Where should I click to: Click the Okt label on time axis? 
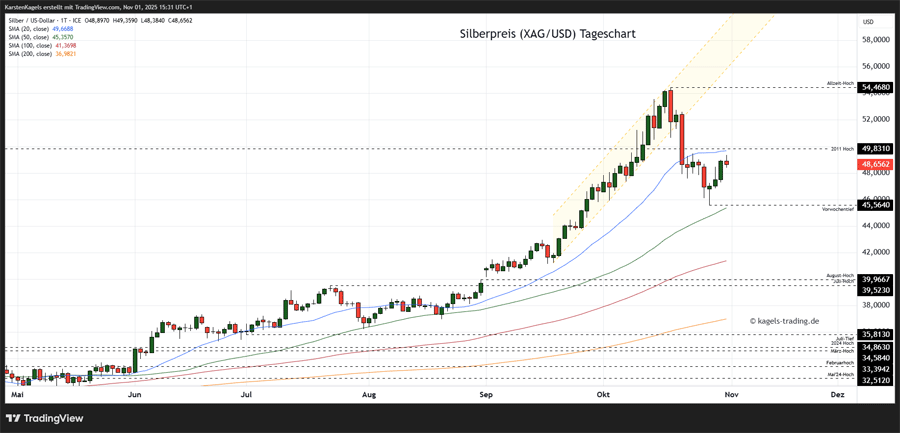(602, 396)
